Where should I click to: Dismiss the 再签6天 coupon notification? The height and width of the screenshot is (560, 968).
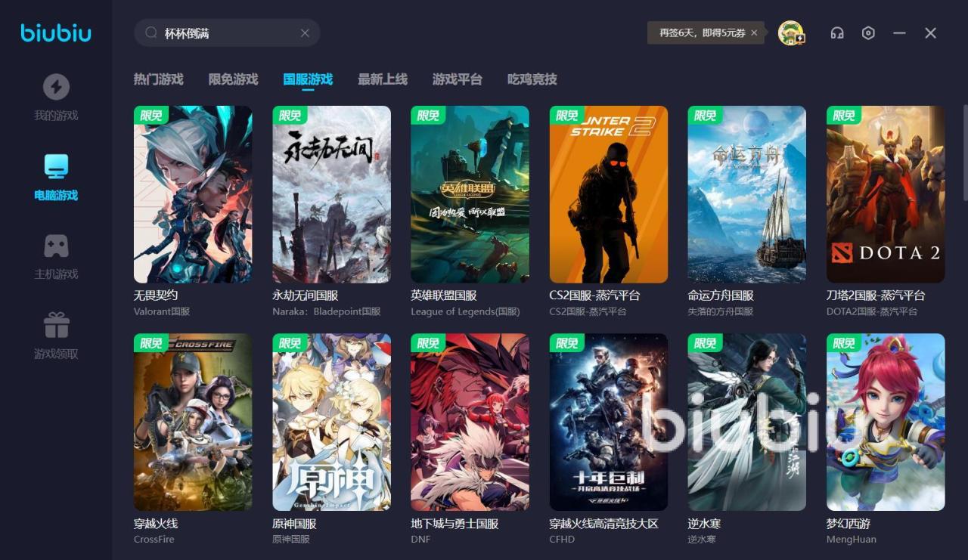click(x=754, y=33)
